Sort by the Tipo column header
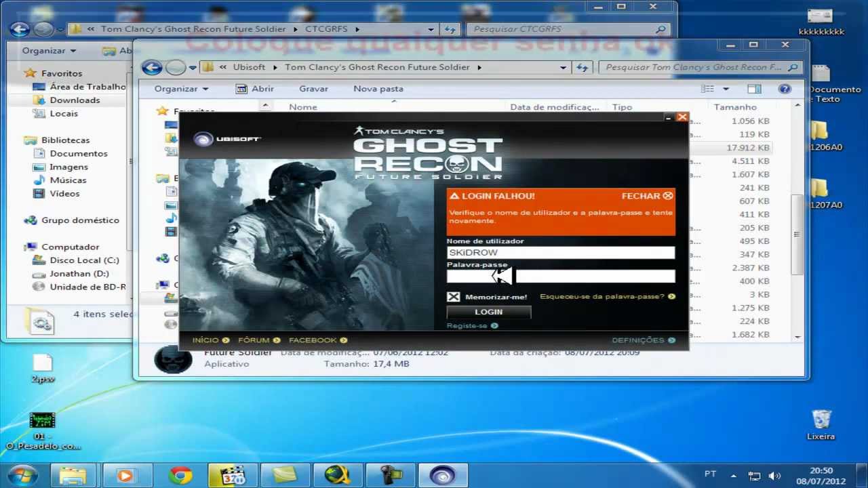The height and width of the screenshot is (488, 868). tap(622, 107)
